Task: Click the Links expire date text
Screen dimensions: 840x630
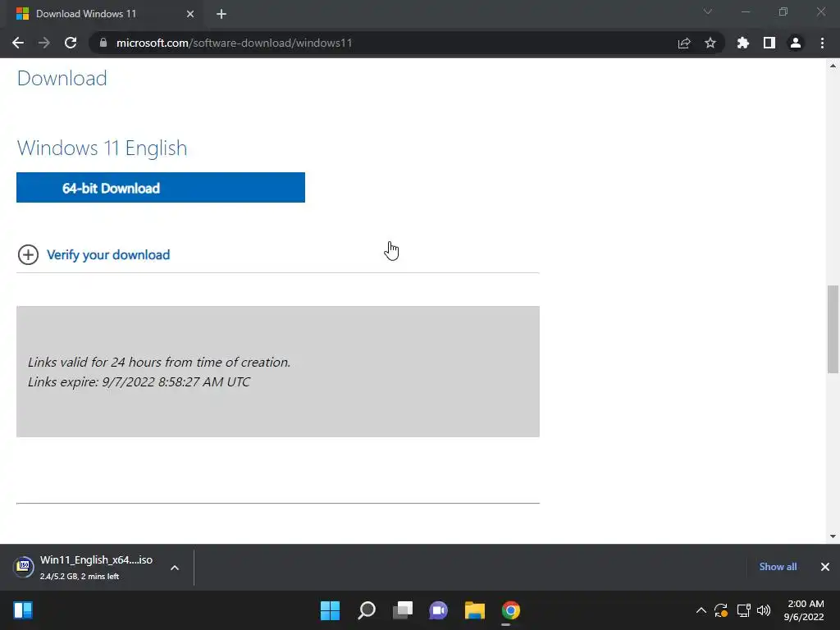Action: click(x=139, y=382)
